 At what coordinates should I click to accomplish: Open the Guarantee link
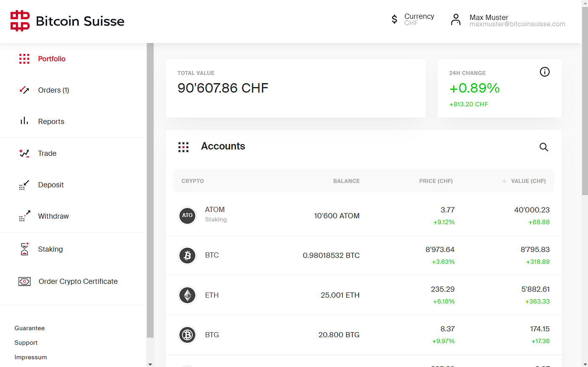coord(29,328)
